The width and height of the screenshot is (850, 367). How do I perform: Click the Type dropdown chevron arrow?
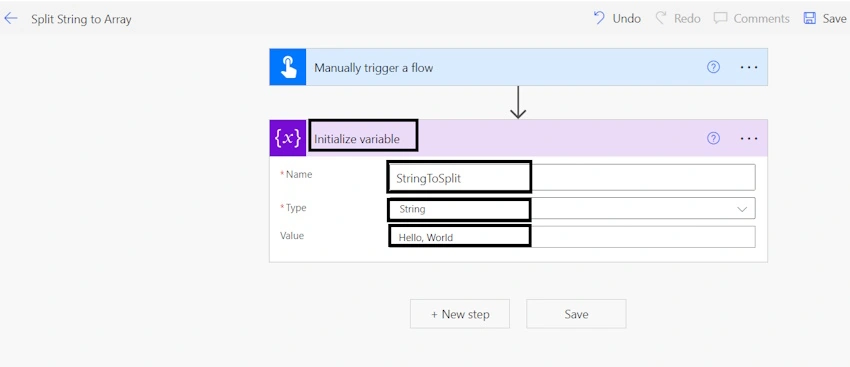742,209
